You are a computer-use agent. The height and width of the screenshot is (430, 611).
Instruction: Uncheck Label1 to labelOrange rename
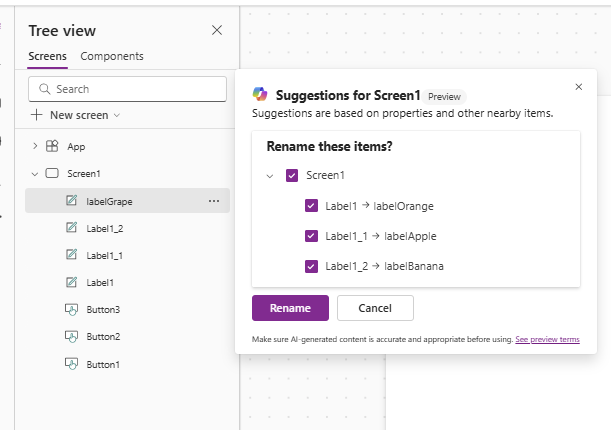(x=311, y=206)
